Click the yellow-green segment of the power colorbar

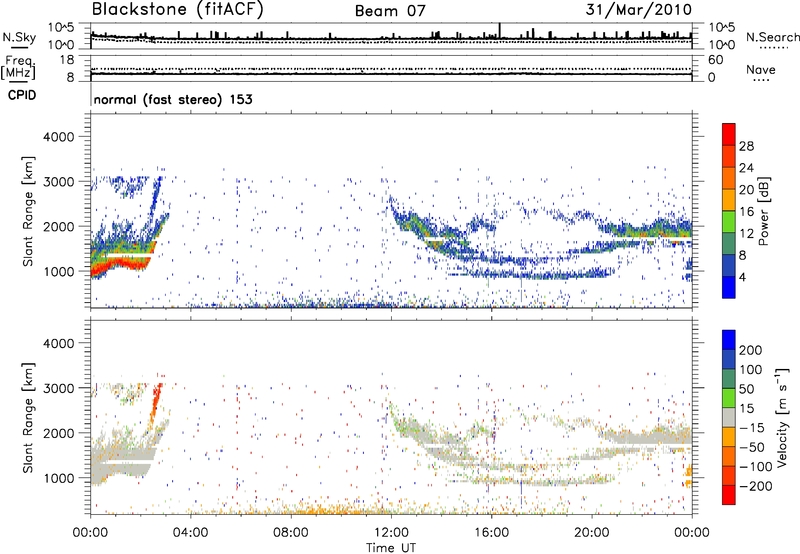729,222
